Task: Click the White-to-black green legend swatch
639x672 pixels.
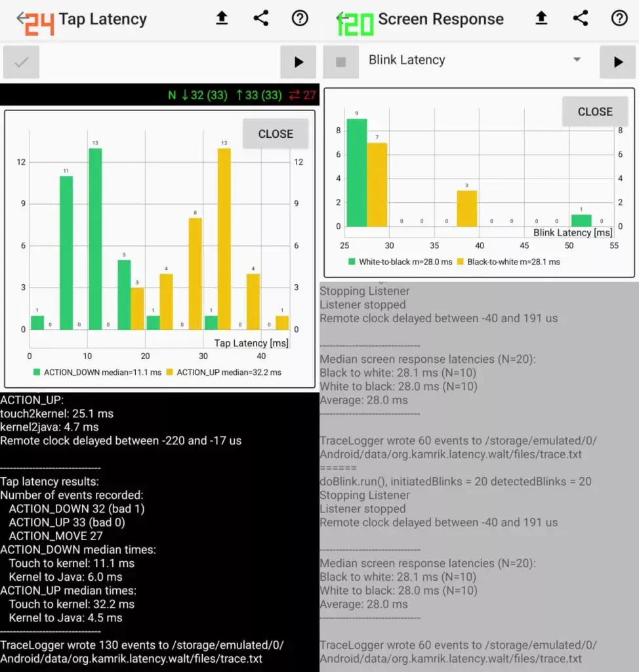Action: point(352,261)
